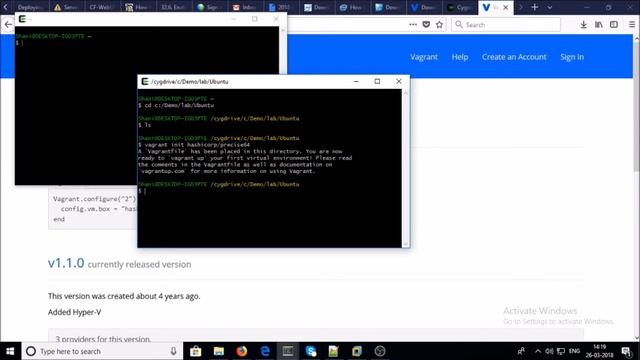The width and height of the screenshot is (640, 360).
Task: Close the active Vagrant browser tab
Action: [506, 7]
